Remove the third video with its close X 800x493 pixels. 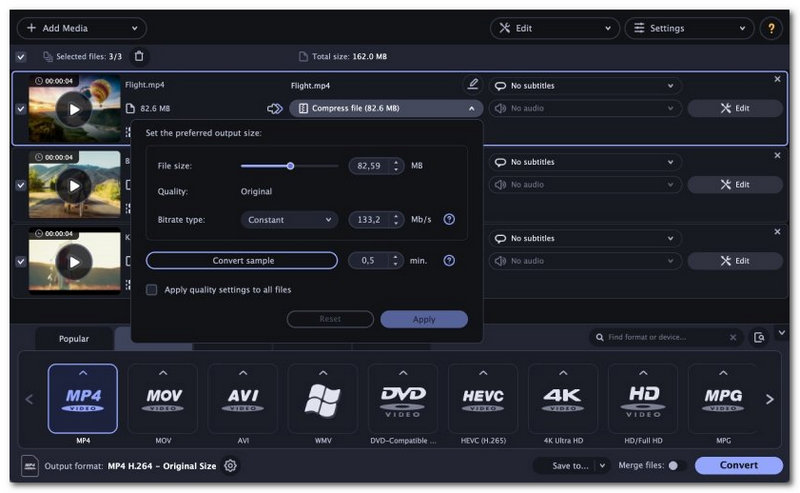[777, 232]
